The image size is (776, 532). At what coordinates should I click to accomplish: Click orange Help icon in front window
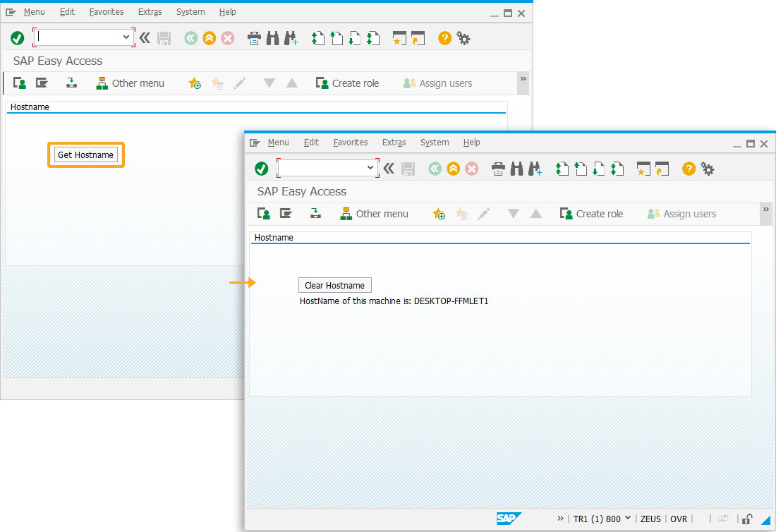click(689, 169)
